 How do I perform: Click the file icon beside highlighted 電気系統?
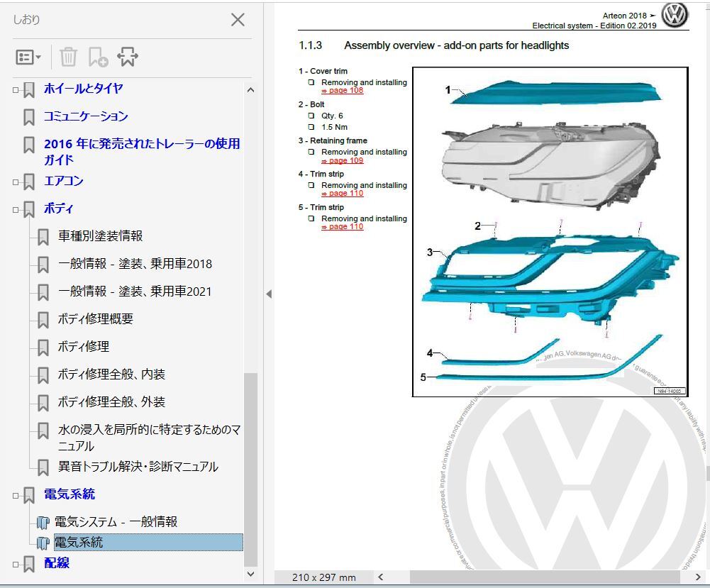[x=43, y=543]
